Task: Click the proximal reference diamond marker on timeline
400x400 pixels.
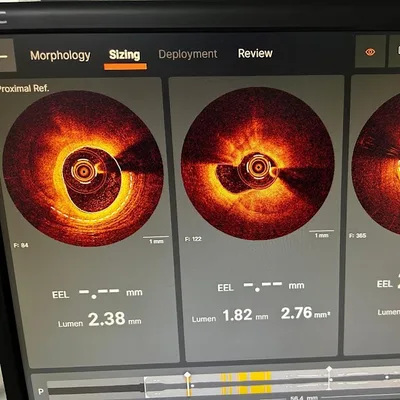Action: click(188, 376)
